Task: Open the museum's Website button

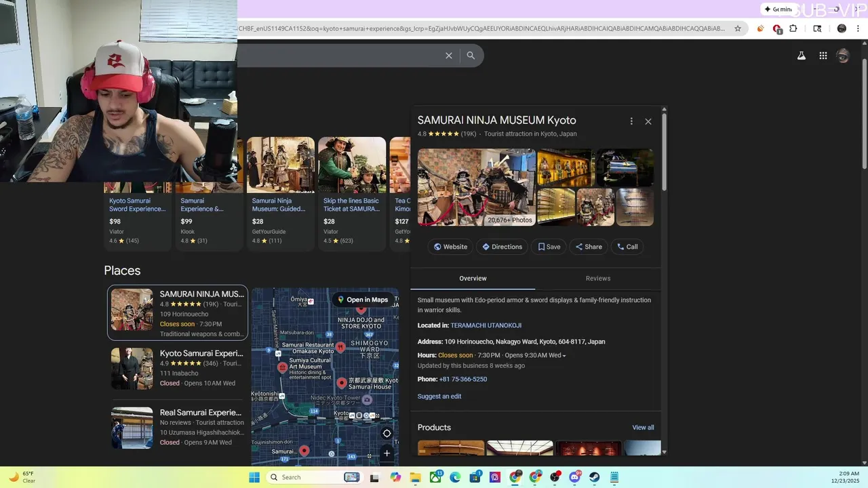Action: pyautogui.click(x=450, y=247)
